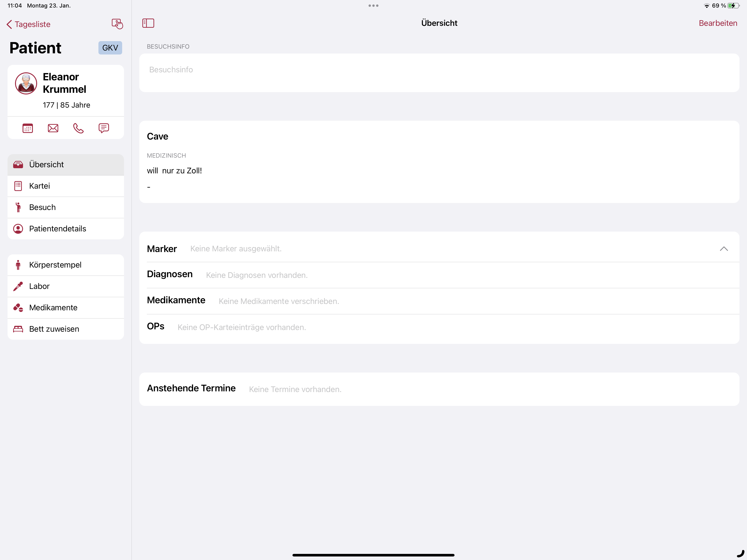Click '177 | 85 Jahre' patient info
This screenshot has height=560, width=747.
[x=66, y=105]
